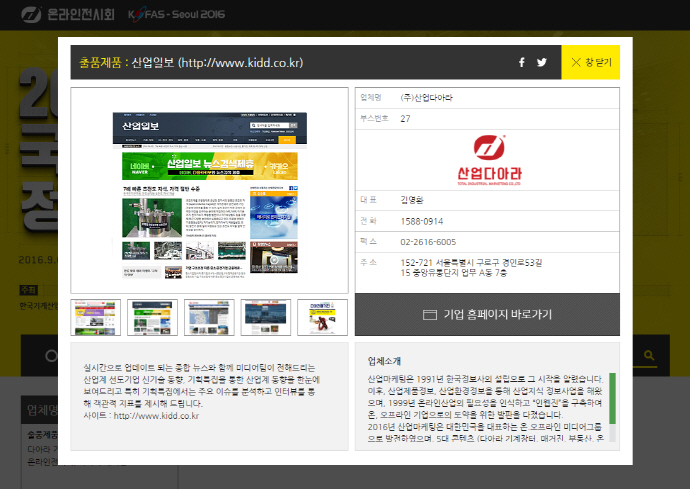Click the large 산업일보 website preview image
This screenshot has height=489, width=690.
point(210,190)
